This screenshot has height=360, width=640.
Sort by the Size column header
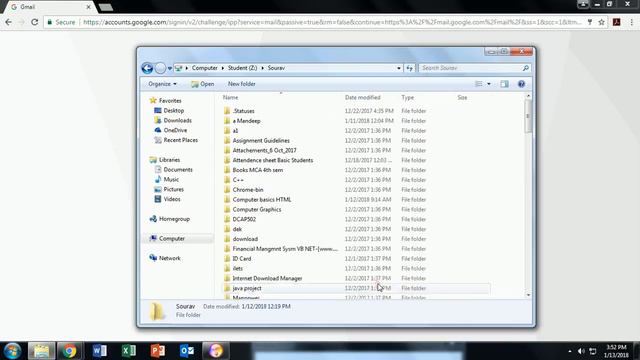tap(462, 98)
